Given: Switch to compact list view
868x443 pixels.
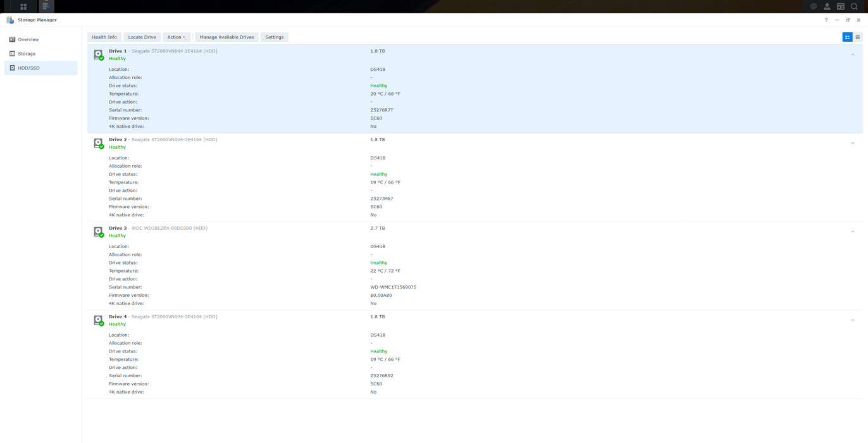Looking at the screenshot, I should 858,37.
